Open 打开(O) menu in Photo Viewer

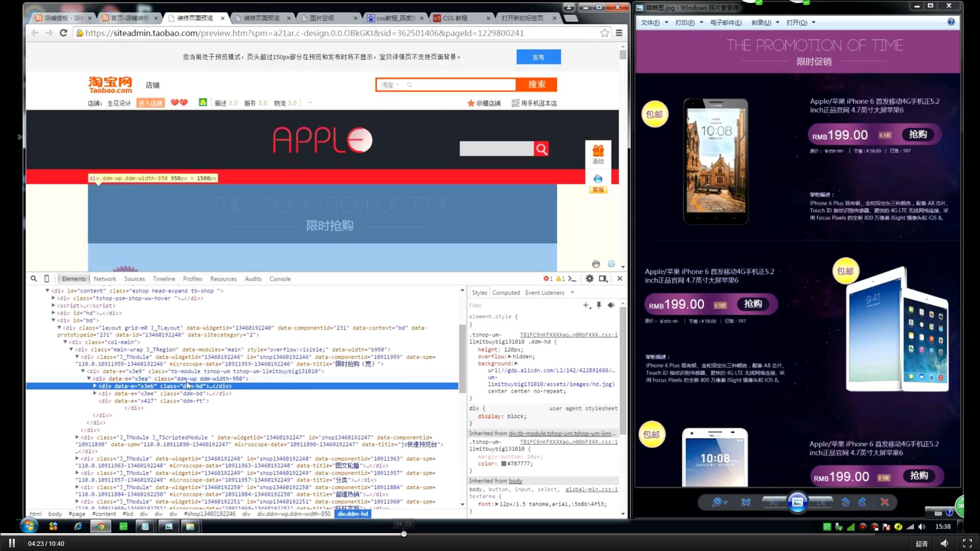pyautogui.click(x=800, y=22)
